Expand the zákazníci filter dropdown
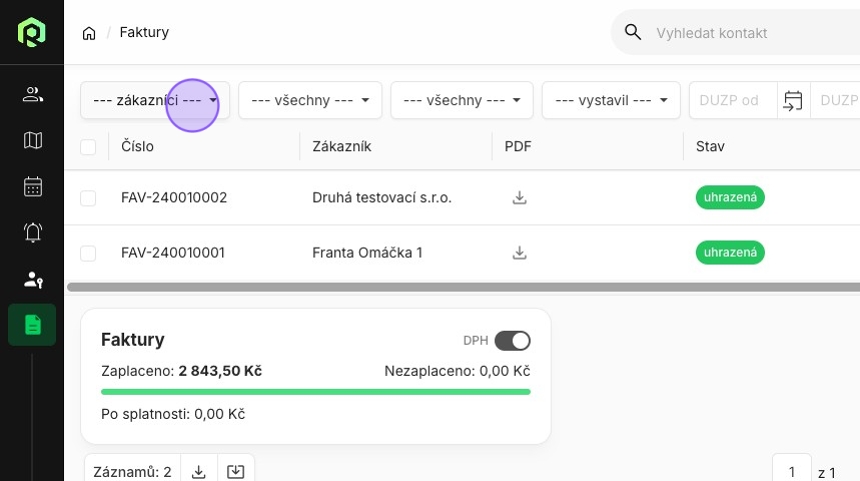Image resolution: width=860 pixels, height=481 pixels. 155,100
